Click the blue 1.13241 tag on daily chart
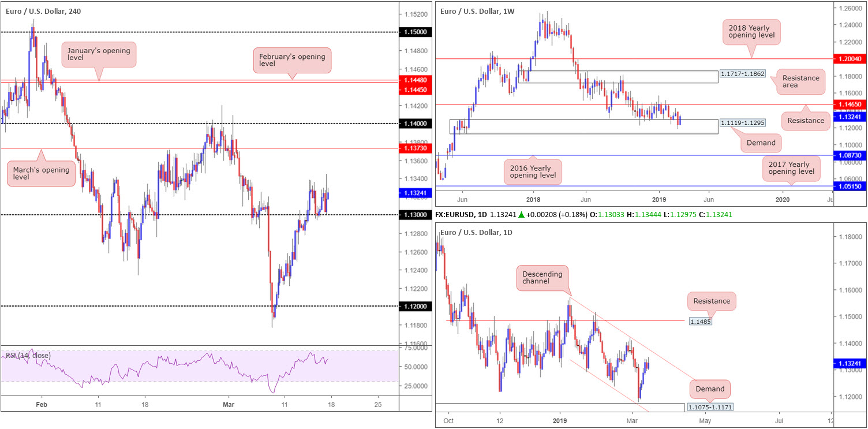This screenshot has width=868, height=429. click(x=851, y=363)
